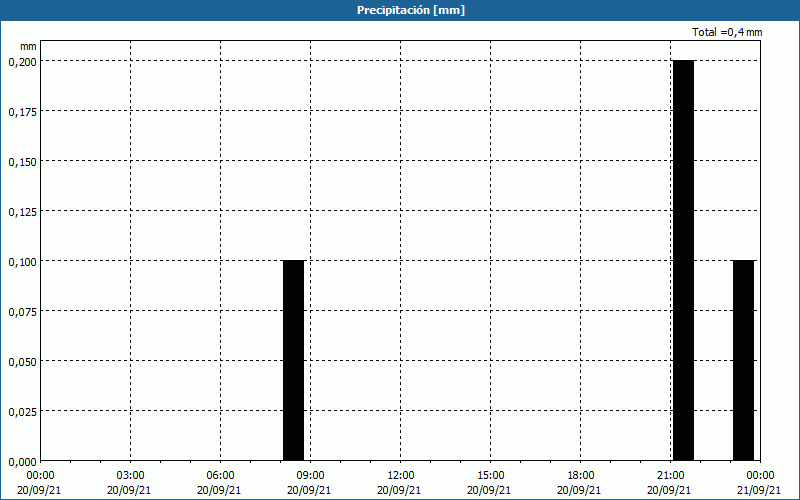This screenshot has width=800, height=500.
Task: Select the last bar before 00:00 21/09/21
Action: [x=743, y=360]
